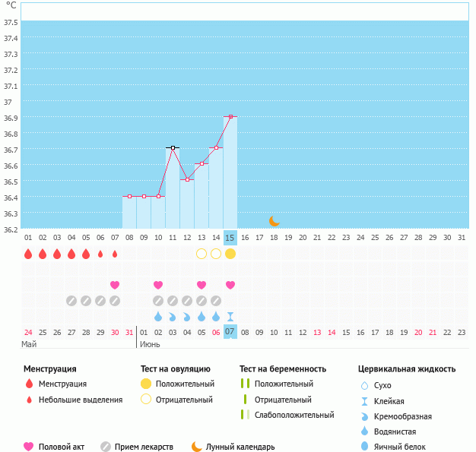Click the black-marked temperature point at 36.7 on day 11

pyautogui.click(x=173, y=147)
